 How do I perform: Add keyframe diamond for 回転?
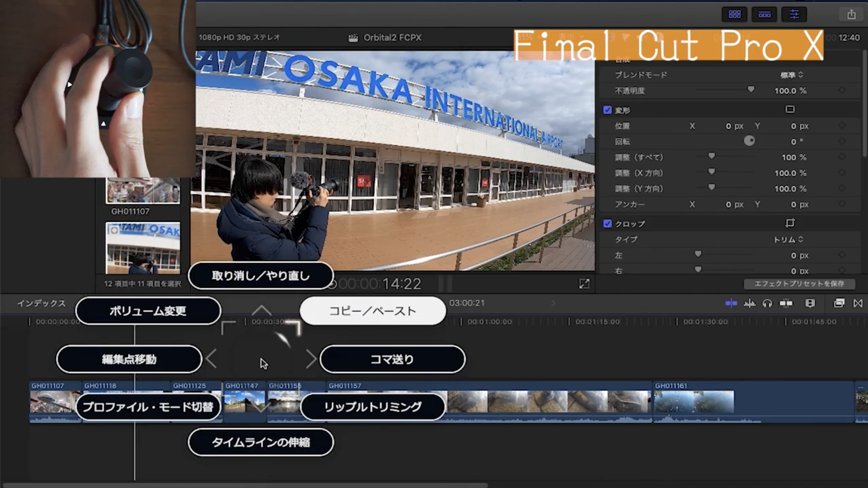pyautogui.click(x=842, y=141)
